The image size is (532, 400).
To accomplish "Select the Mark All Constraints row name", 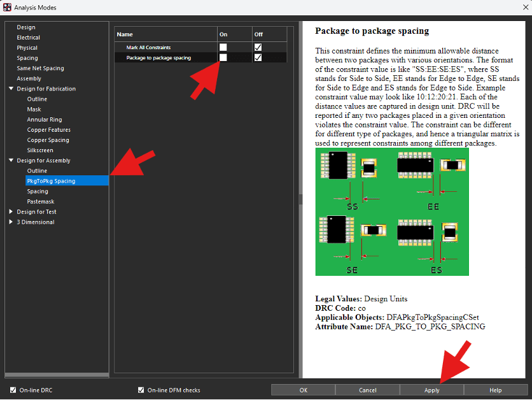I will point(148,47).
